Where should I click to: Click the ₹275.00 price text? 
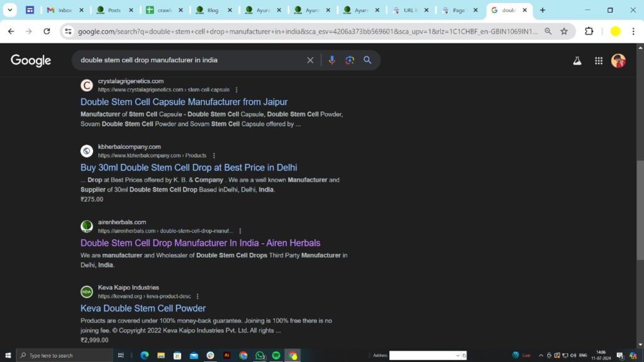click(x=92, y=199)
